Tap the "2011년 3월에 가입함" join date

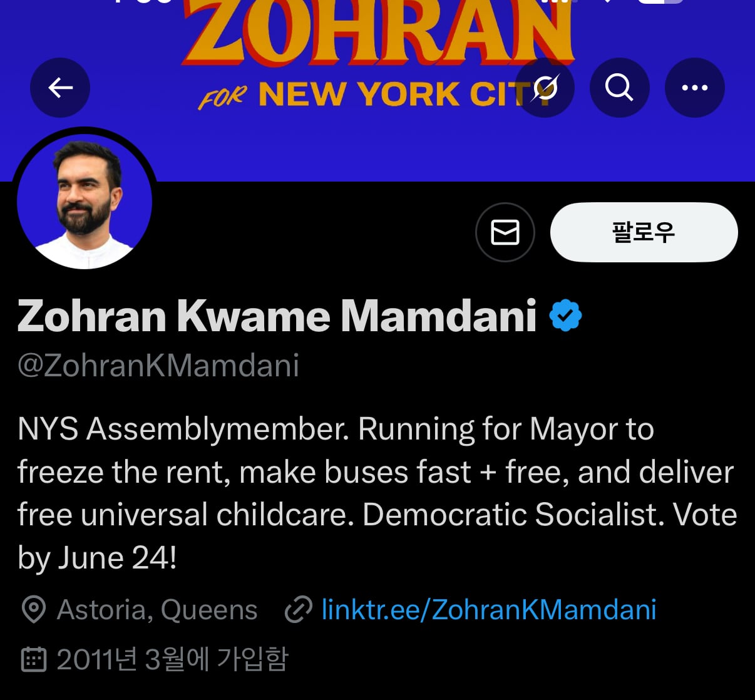[172, 659]
